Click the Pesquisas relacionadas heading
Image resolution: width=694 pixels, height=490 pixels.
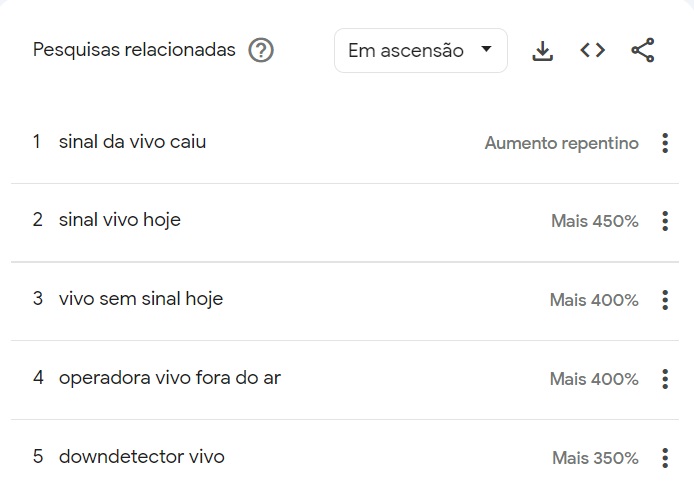(x=134, y=50)
